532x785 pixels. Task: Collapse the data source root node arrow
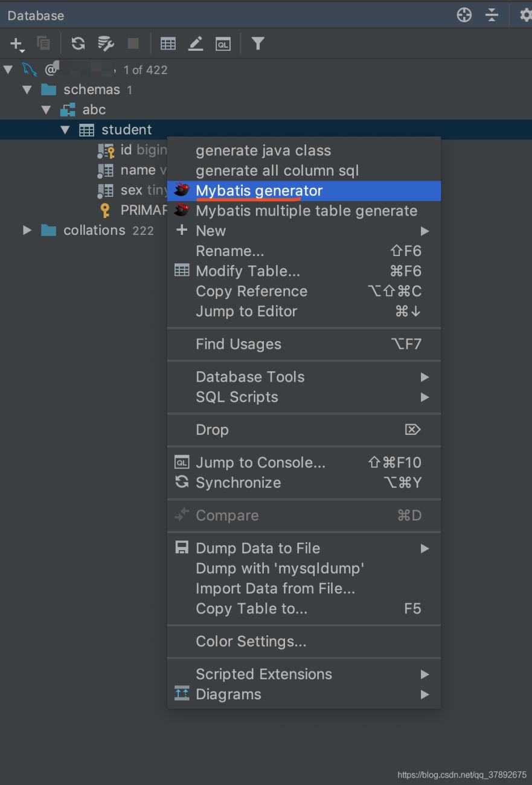(x=7, y=69)
